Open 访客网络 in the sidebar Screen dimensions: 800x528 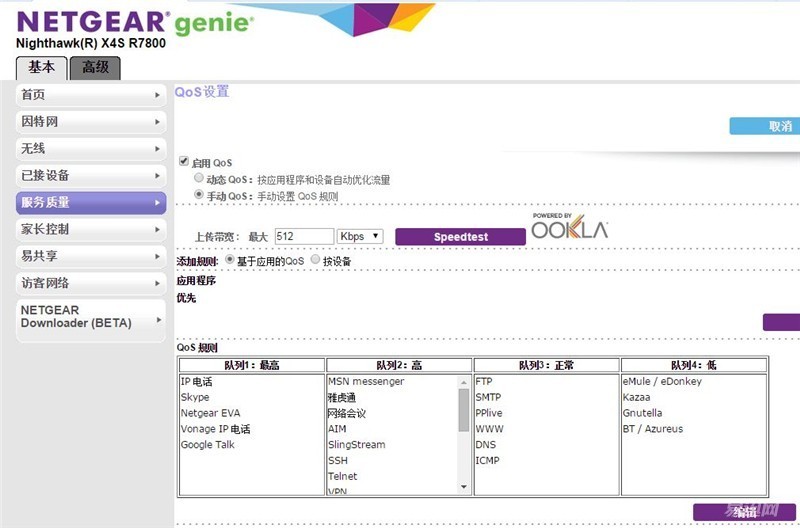pos(91,284)
